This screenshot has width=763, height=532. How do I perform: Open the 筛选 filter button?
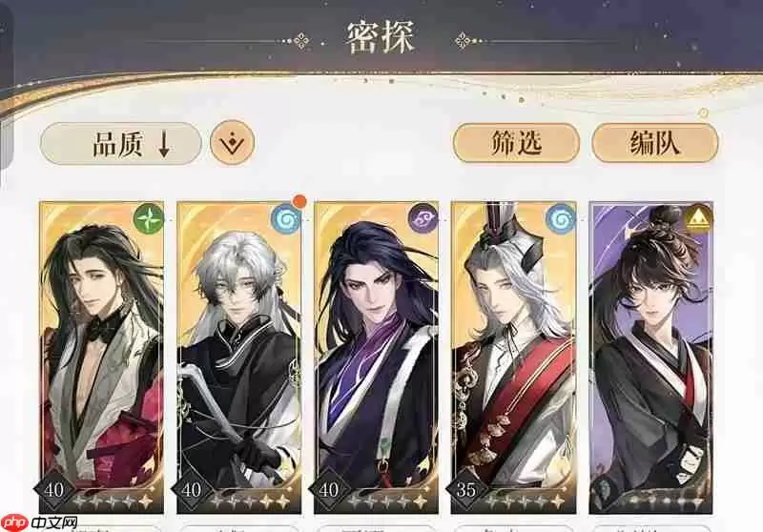tap(516, 142)
